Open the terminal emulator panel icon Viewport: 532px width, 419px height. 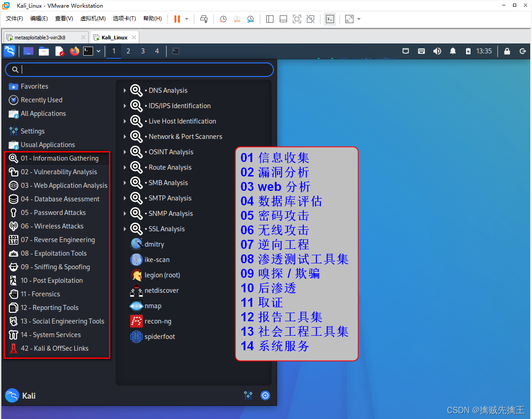(x=88, y=51)
